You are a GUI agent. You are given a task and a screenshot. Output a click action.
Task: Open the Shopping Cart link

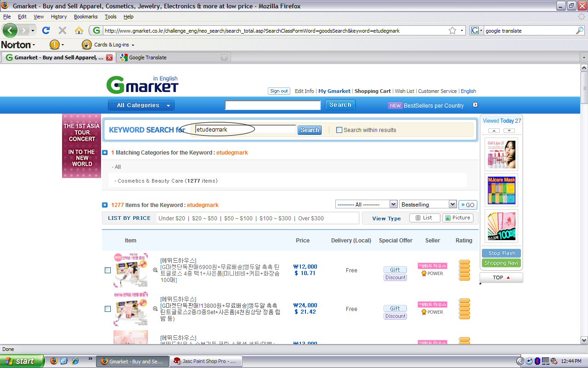373,91
